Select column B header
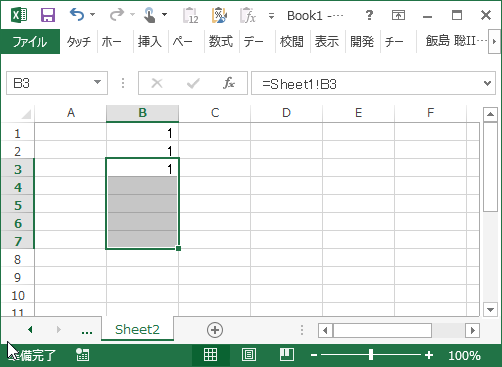 pos(143,113)
